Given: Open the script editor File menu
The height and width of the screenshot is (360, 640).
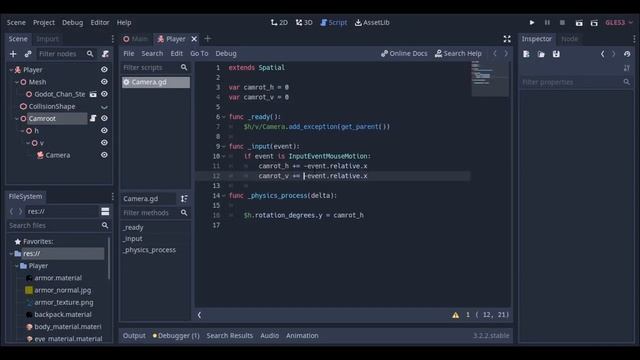Looking at the screenshot, I should point(129,53).
